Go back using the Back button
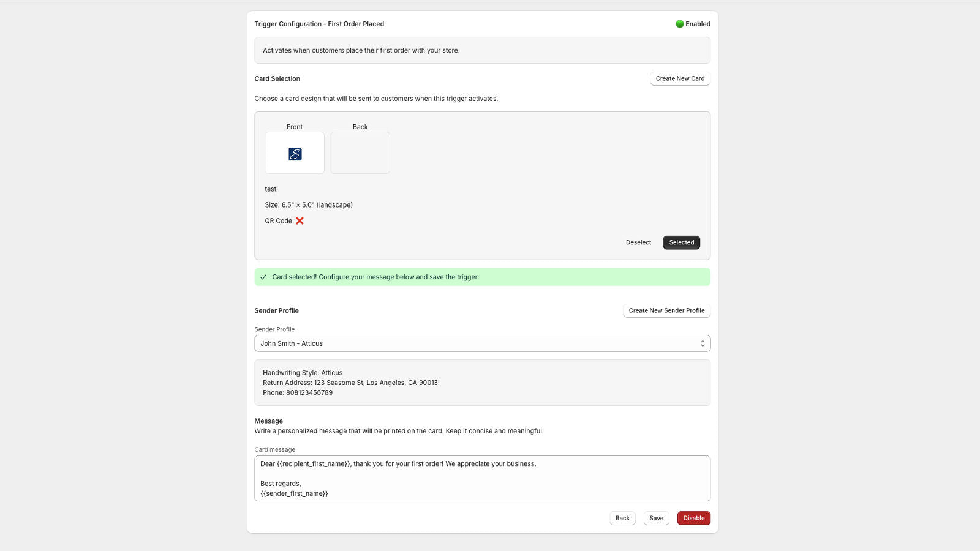This screenshot has height=551, width=980. tap(622, 518)
